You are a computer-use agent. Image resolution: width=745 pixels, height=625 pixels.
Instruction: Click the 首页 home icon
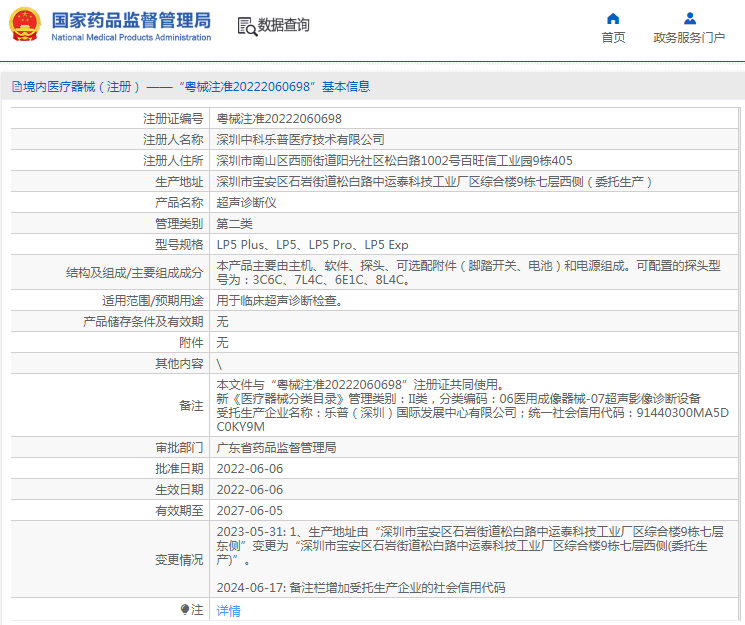[613, 19]
